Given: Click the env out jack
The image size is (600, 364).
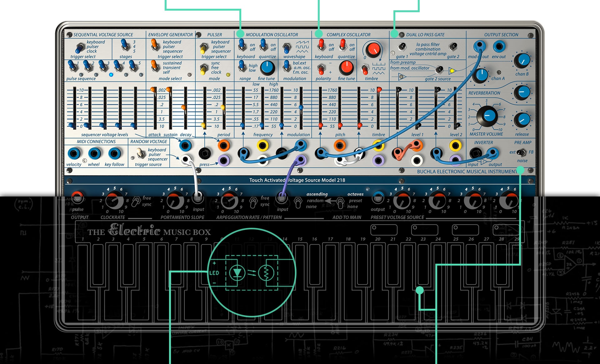Looking at the screenshot, I should pyautogui.click(x=499, y=47).
